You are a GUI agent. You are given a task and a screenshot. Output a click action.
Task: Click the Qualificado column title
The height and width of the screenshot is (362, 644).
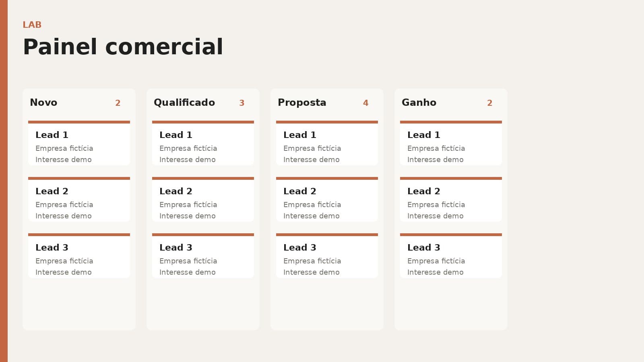tap(184, 103)
